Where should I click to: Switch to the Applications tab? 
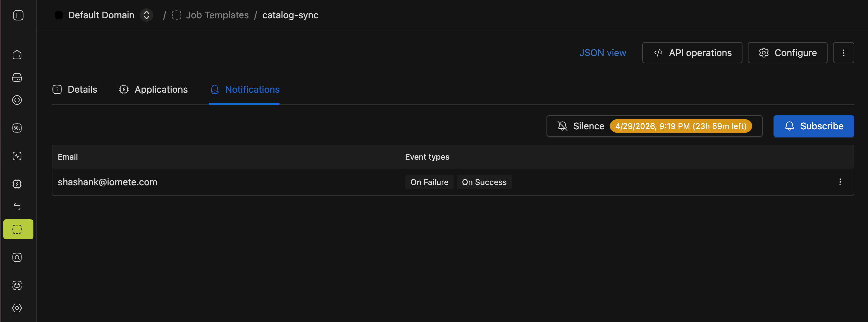tap(153, 90)
